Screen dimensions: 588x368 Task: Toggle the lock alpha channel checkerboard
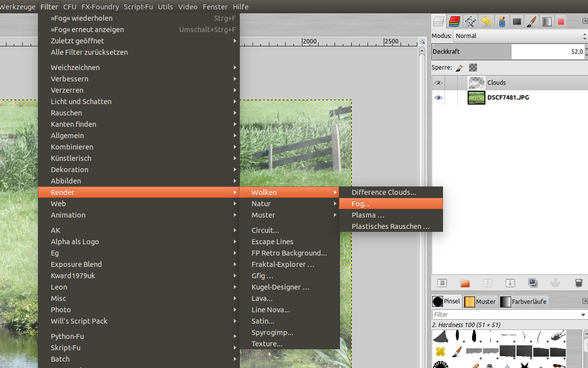click(473, 68)
